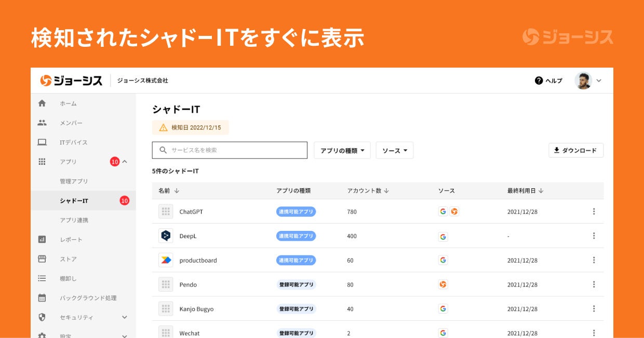
Task: Expand the セキュリティ section chevron
Action: click(x=125, y=317)
